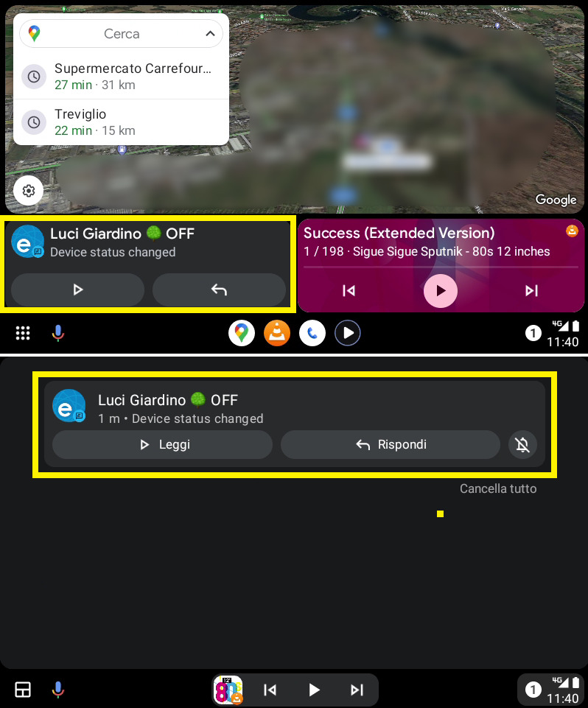Open the 80s album thumbnail in bottom bar
The width and height of the screenshot is (588, 708).
click(228, 690)
